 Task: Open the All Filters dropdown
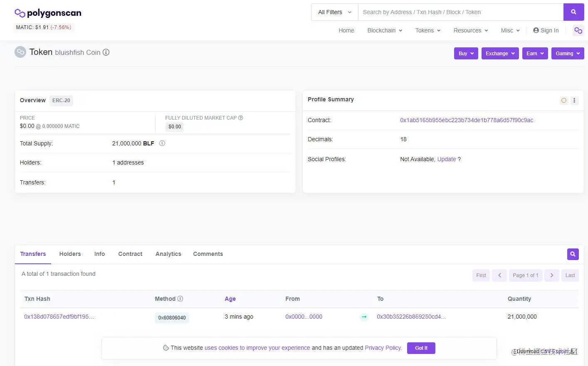click(x=335, y=12)
